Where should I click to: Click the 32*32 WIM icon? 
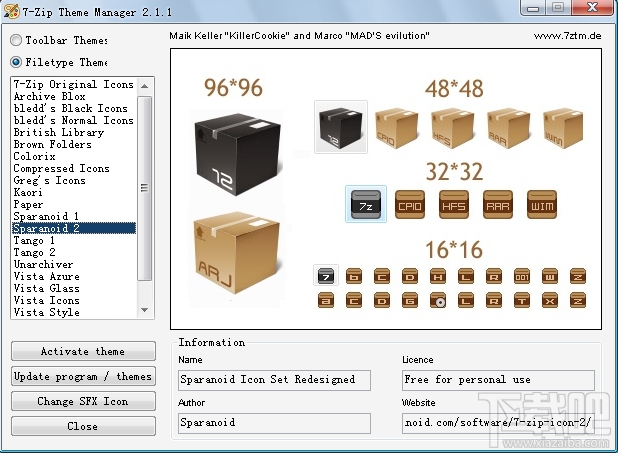(542, 204)
